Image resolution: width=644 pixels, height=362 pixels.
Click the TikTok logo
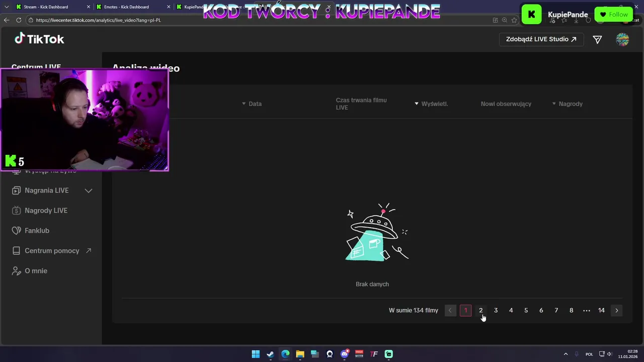click(x=39, y=39)
